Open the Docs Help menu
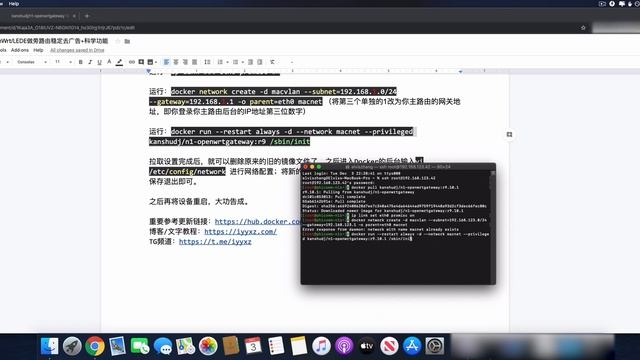This screenshot has width=640, height=360. tap(38, 50)
